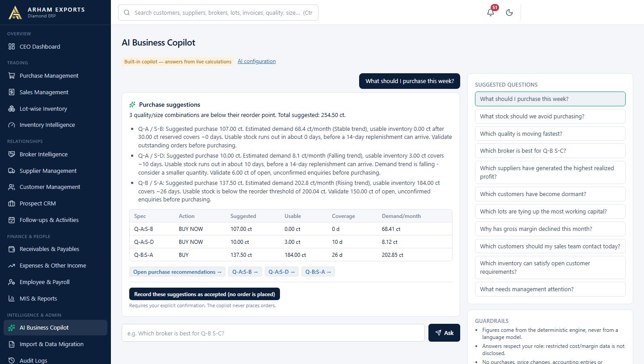
Task: Click the CEO Dashboard grid icon
Action: (x=12, y=46)
